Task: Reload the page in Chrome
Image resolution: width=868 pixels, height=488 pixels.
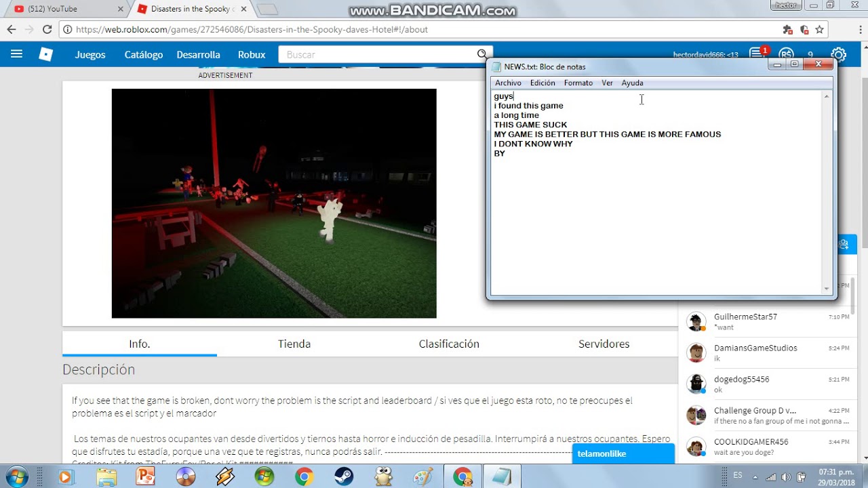Action: [47, 29]
